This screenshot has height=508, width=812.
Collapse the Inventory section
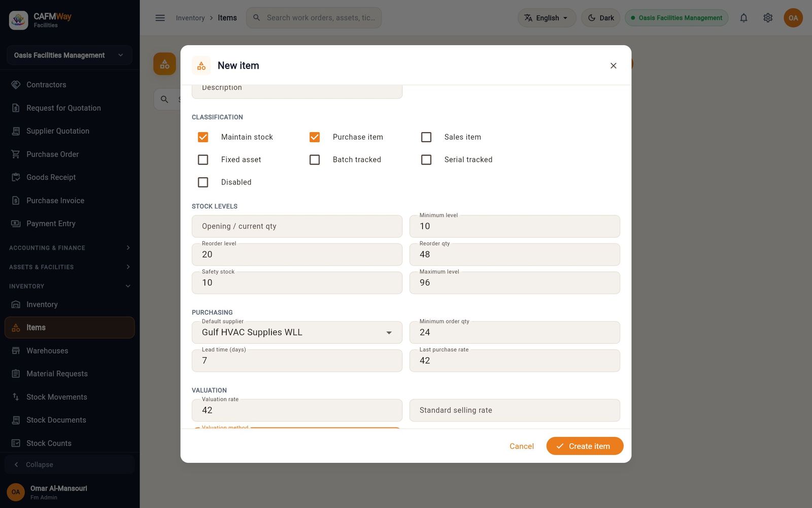70,287
